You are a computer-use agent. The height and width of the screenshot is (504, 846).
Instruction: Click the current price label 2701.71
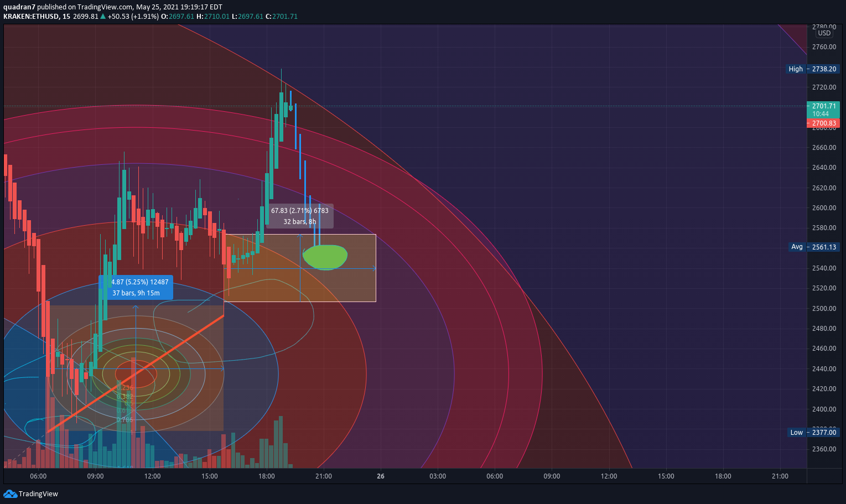tap(823, 110)
